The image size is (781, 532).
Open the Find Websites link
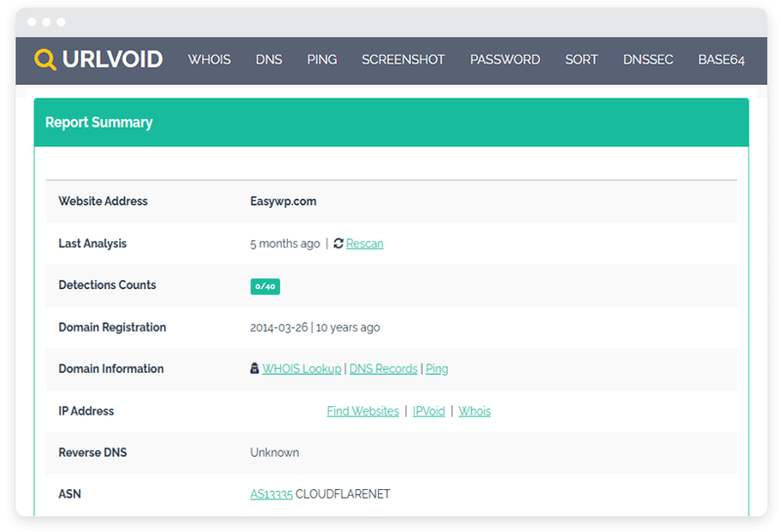pos(362,411)
